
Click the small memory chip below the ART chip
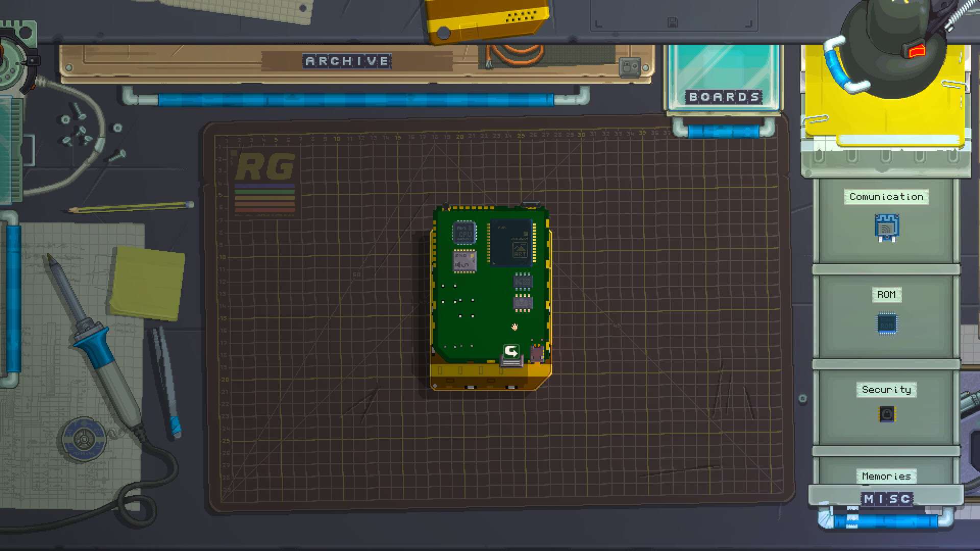click(x=522, y=281)
